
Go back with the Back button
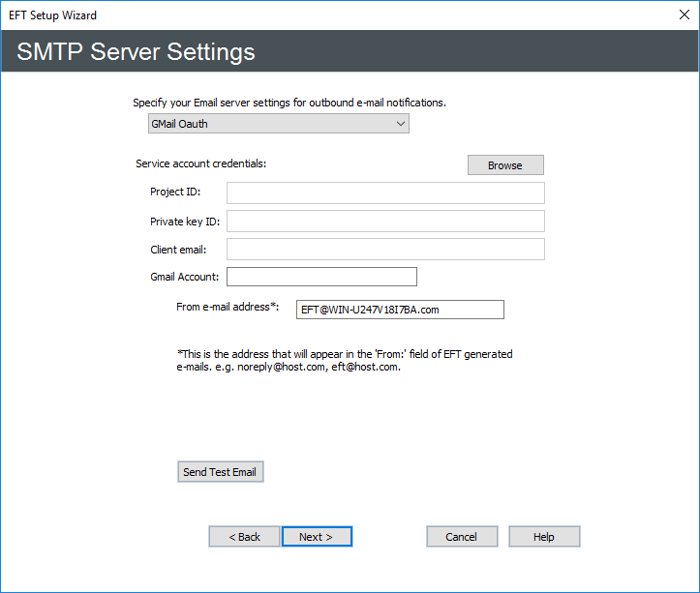click(x=244, y=537)
